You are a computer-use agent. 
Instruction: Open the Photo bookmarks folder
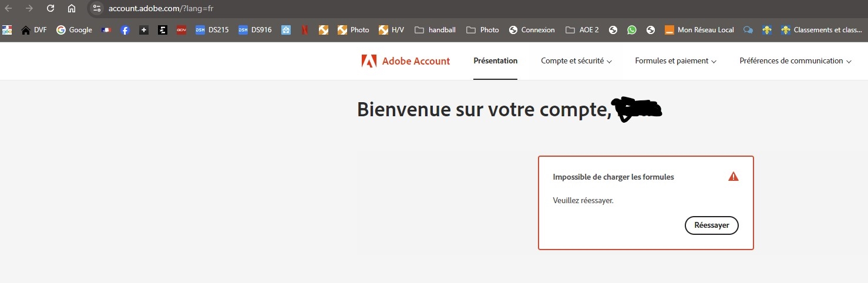(483, 30)
